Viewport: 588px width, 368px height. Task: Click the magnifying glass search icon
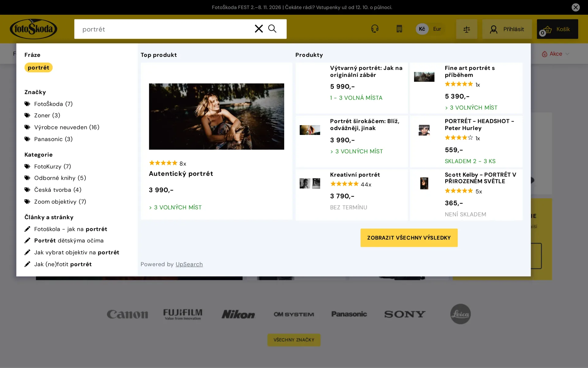click(x=272, y=29)
